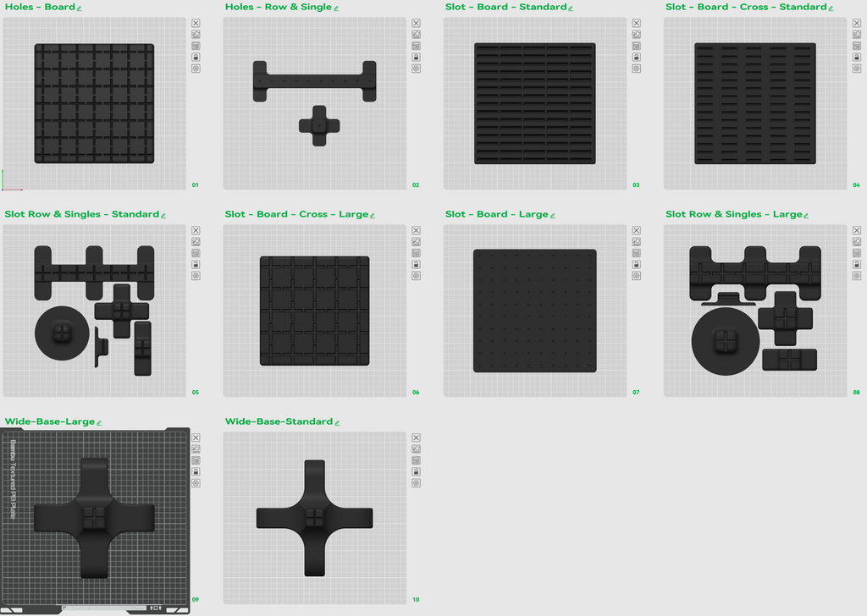Image resolution: width=867 pixels, height=616 pixels.
Task: Toggle the lock on Holes - Board plate
Action: coord(196,57)
